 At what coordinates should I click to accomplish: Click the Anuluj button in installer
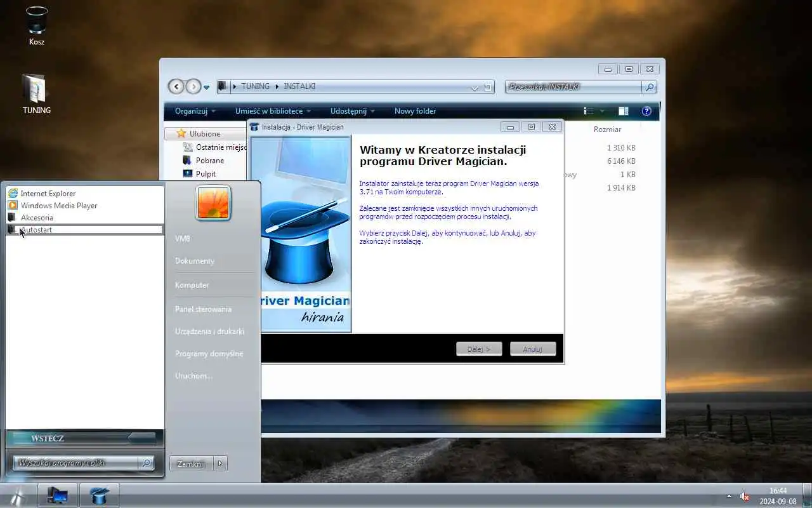pyautogui.click(x=533, y=349)
